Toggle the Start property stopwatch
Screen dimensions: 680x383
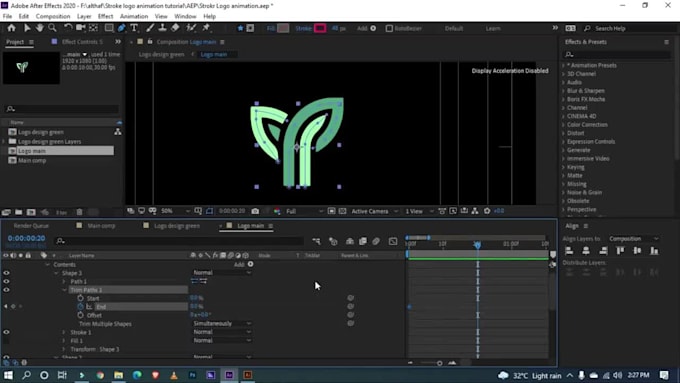point(81,298)
